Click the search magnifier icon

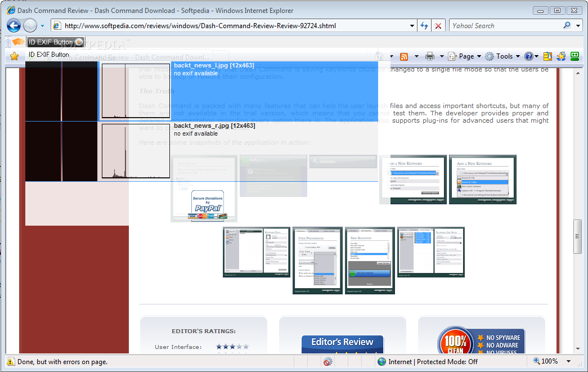567,25
